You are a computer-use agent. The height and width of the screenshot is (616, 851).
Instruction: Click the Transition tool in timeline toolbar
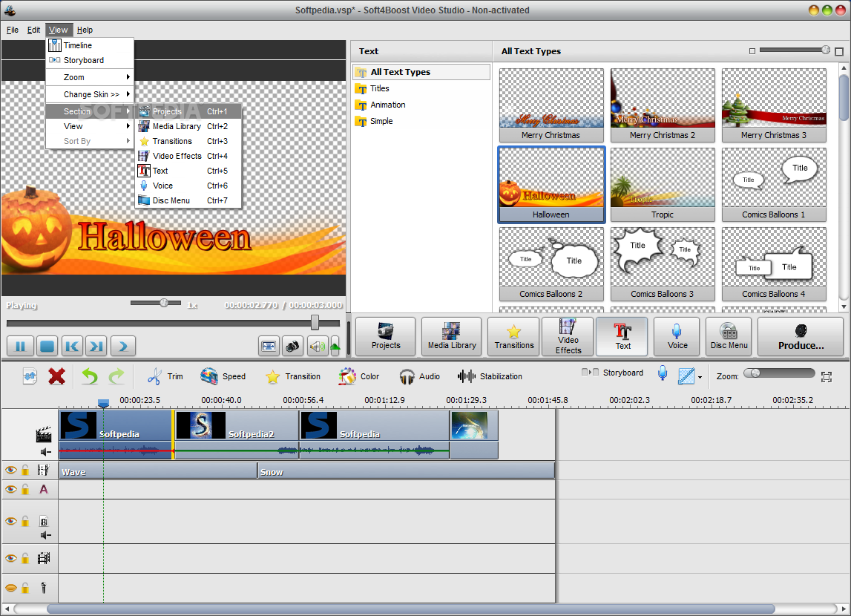pyautogui.click(x=293, y=376)
